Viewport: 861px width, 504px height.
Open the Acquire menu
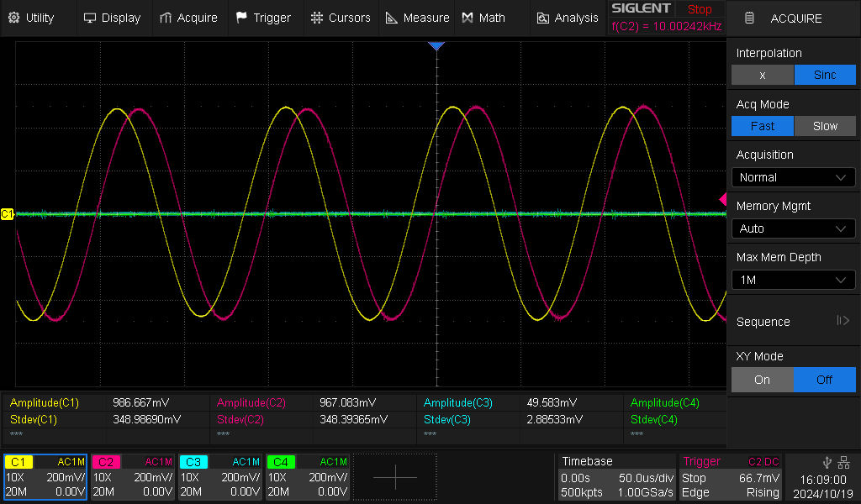(x=188, y=18)
